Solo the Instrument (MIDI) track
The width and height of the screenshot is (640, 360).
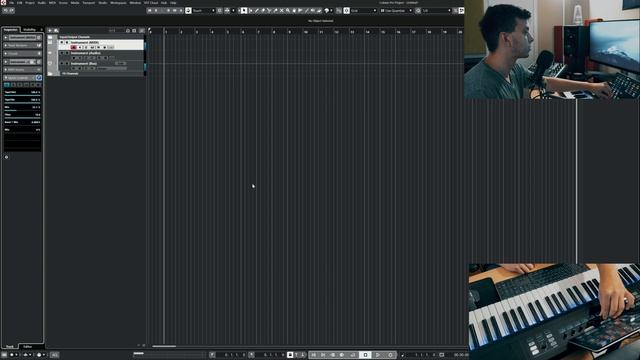[67, 42]
